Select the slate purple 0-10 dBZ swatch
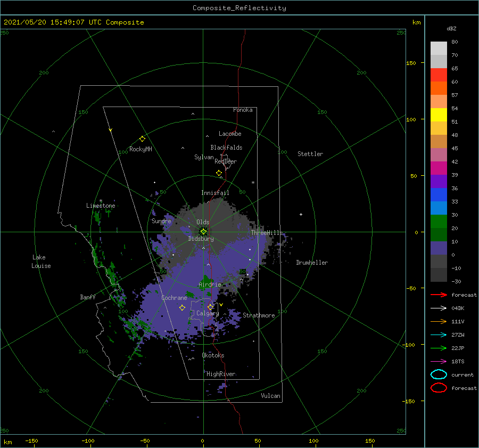479x448 pixels. [439, 248]
